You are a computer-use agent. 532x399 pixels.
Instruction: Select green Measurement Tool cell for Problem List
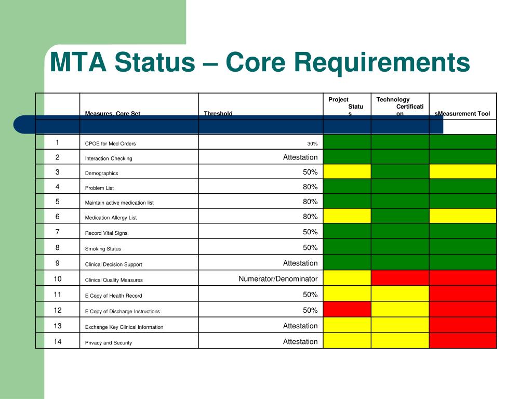tap(463, 187)
